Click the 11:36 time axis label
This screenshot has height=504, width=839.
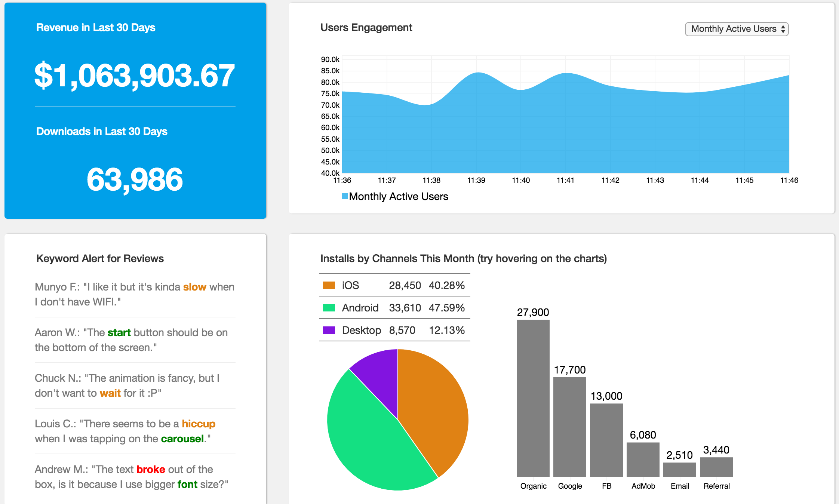point(342,180)
